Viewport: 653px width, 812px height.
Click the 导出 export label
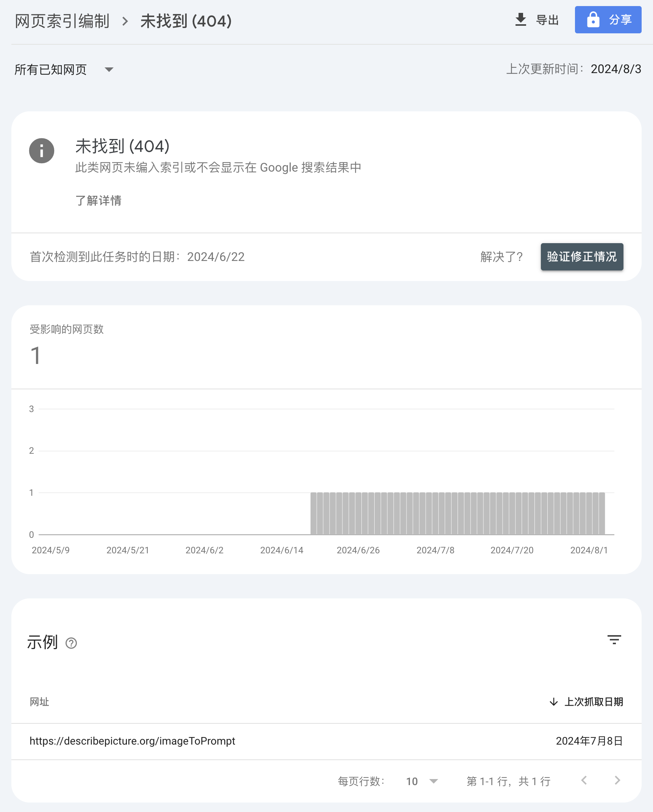[548, 20]
